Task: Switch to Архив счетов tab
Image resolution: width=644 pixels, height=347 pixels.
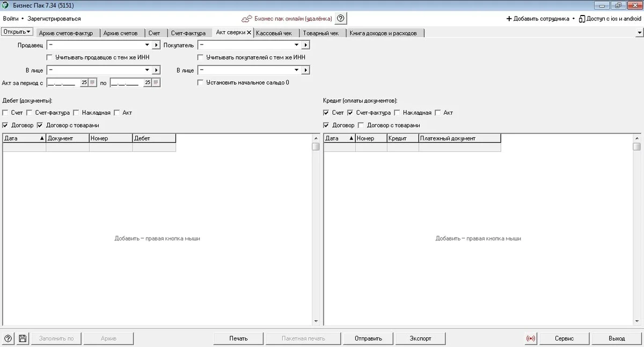Action: pos(121,33)
